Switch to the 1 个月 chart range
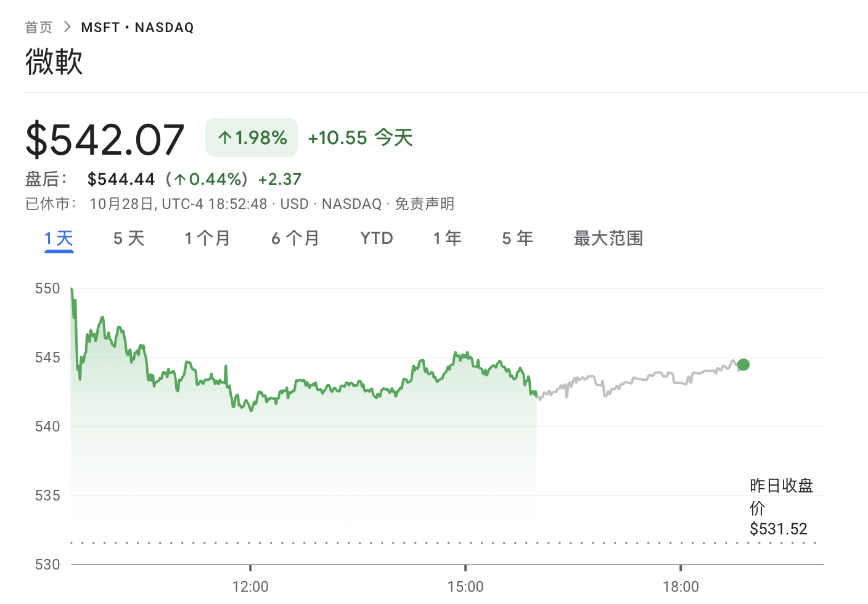 208,239
